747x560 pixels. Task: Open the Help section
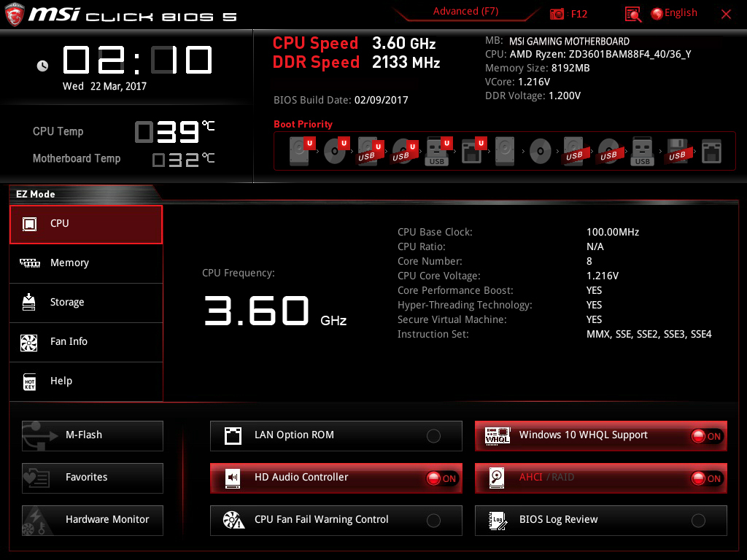pyautogui.click(x=86, y=381)
